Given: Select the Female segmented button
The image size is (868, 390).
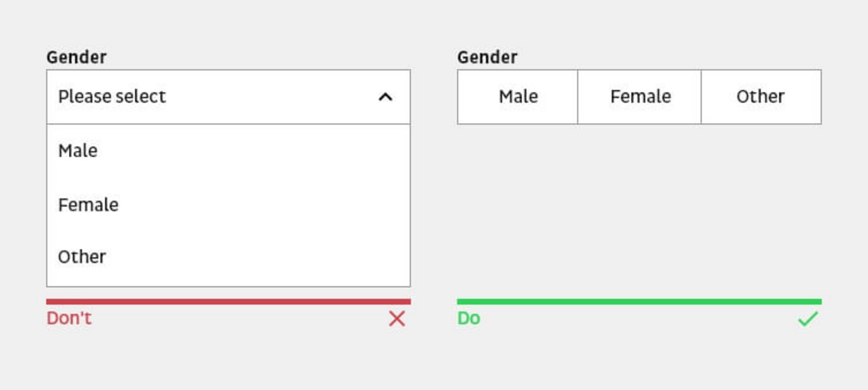Looking at the screenshot, I should (639, 97).
